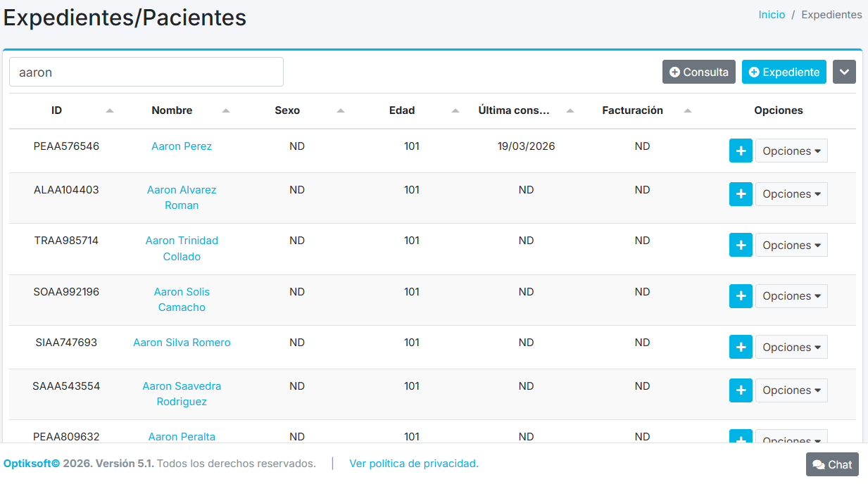
Task: Expand the Opciones dropdown for Aaron Silva Romero
Action: 791,347
